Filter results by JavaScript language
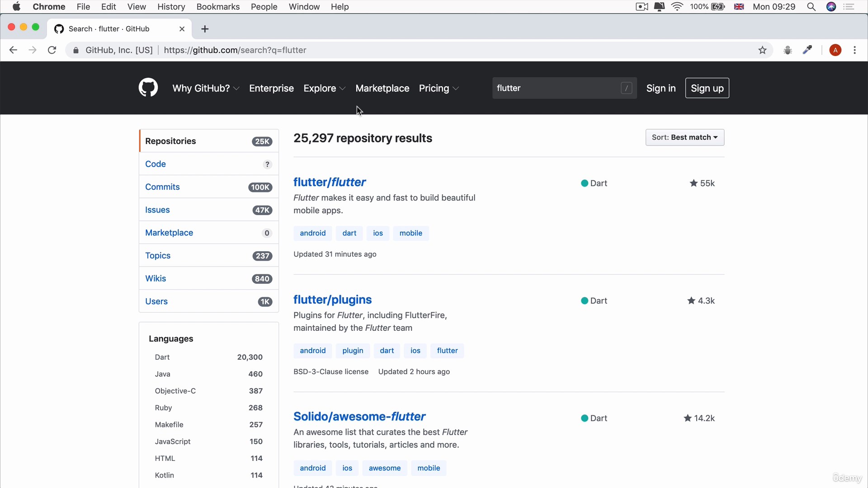This screenshot has height=488, width=868. 208,441
